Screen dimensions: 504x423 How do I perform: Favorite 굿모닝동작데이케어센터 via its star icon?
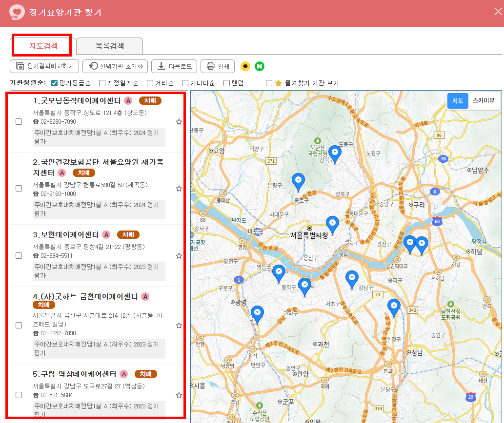click(x=179, y=122)
